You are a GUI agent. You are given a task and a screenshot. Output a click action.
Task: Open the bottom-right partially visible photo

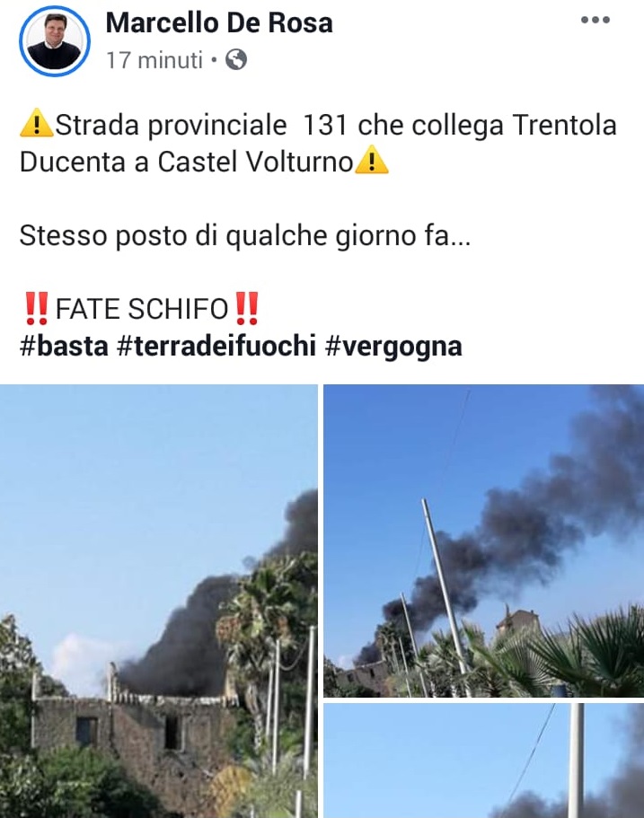tap(484, 761)
